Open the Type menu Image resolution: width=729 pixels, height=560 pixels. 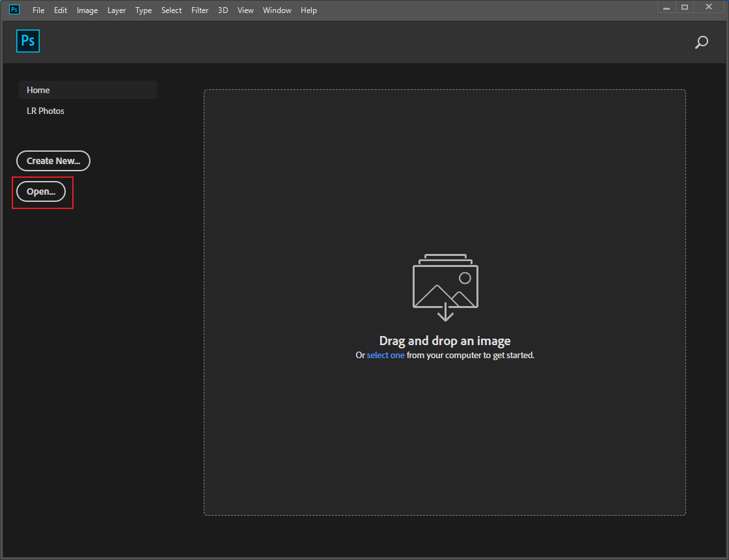pyautogui.click(x=143, y=10)
